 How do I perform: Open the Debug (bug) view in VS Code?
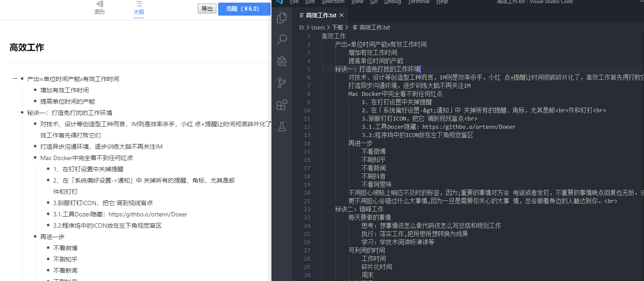pyautogui.click(x=282, y=61)
